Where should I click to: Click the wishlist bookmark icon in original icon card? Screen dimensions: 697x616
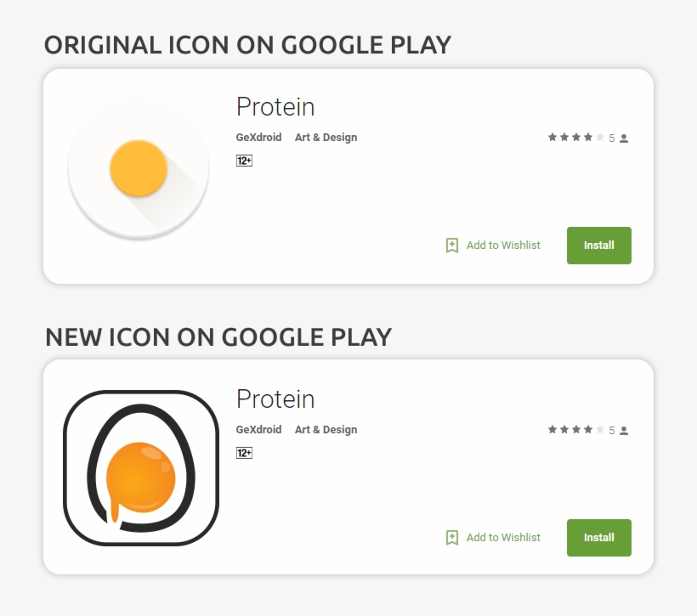click(x=452, y=246)
